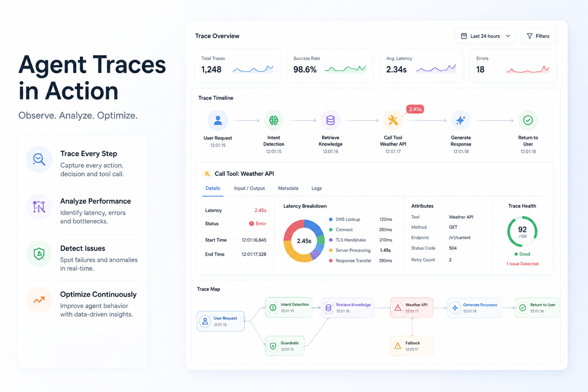This screenshot has height=392, width=588.
Task: Click Retrieve Knowledge database icon in Trace Map
Action: tap(328, 308)
